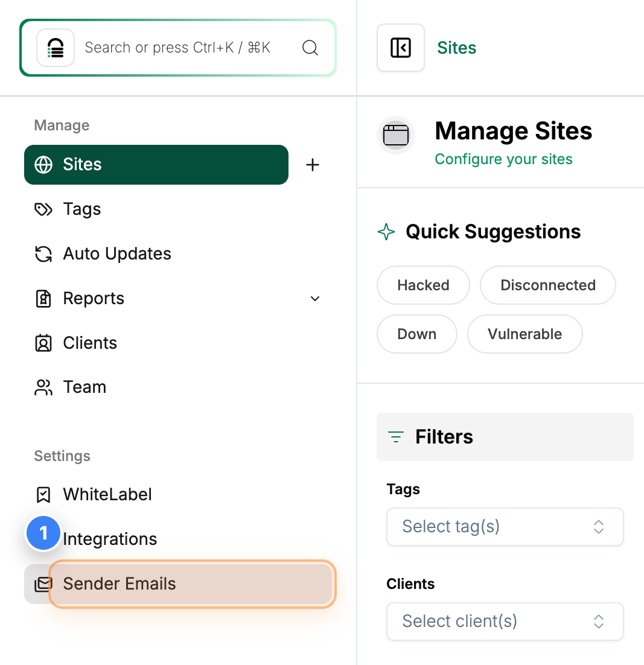Click the Clients person icon
Screen dimensions: 644x665
coord(43,343)
